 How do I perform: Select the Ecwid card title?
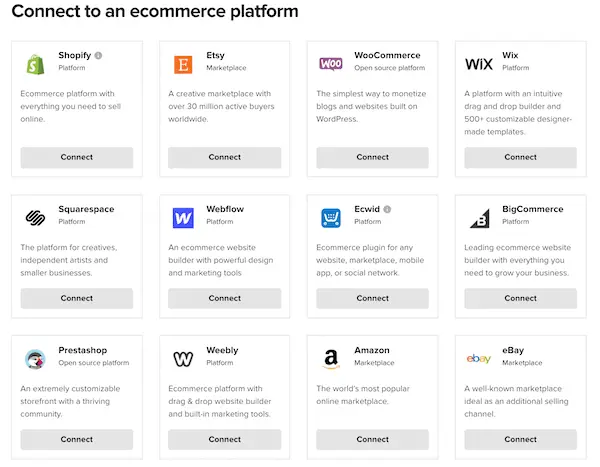coord(367,209)
